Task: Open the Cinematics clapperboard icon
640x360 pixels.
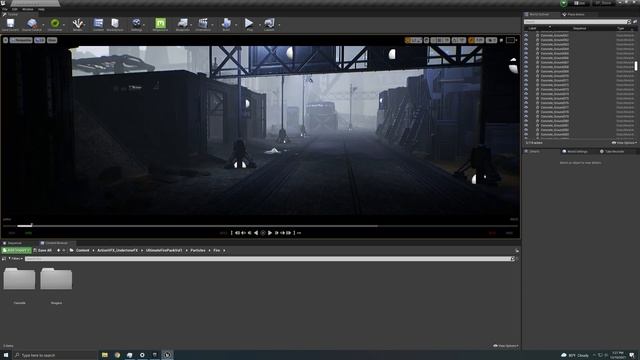Action: pyautogui.click(x=203, y=24)
